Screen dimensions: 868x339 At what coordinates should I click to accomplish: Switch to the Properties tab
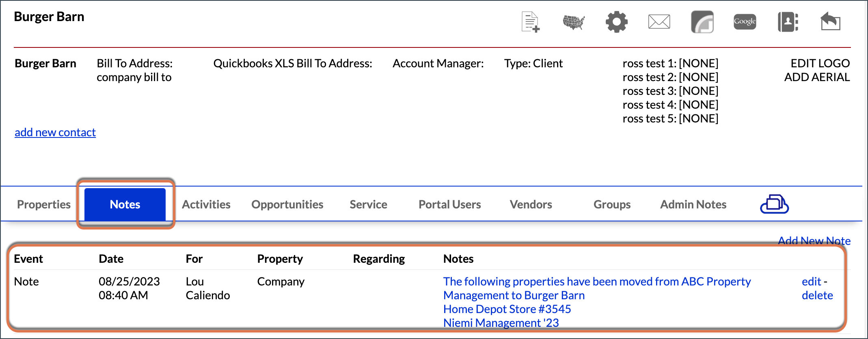tap(44, 204)
